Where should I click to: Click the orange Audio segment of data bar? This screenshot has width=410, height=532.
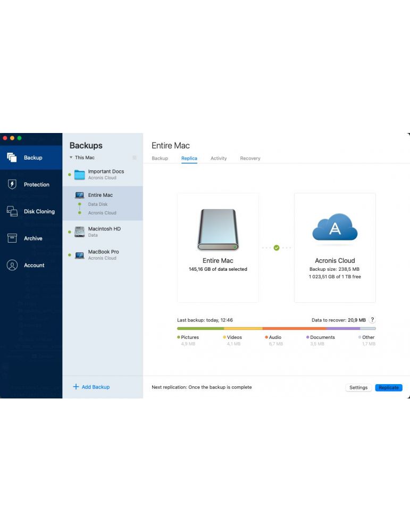295,328
